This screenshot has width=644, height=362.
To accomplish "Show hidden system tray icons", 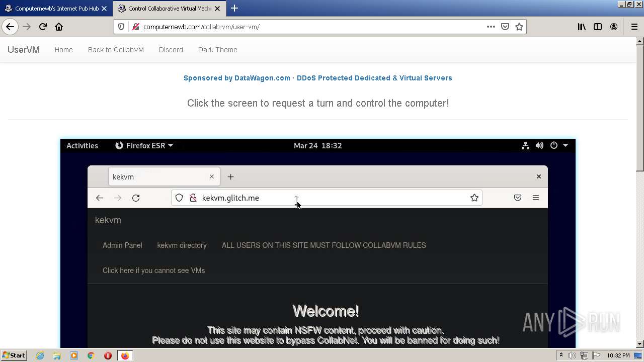I will point(561,355).
